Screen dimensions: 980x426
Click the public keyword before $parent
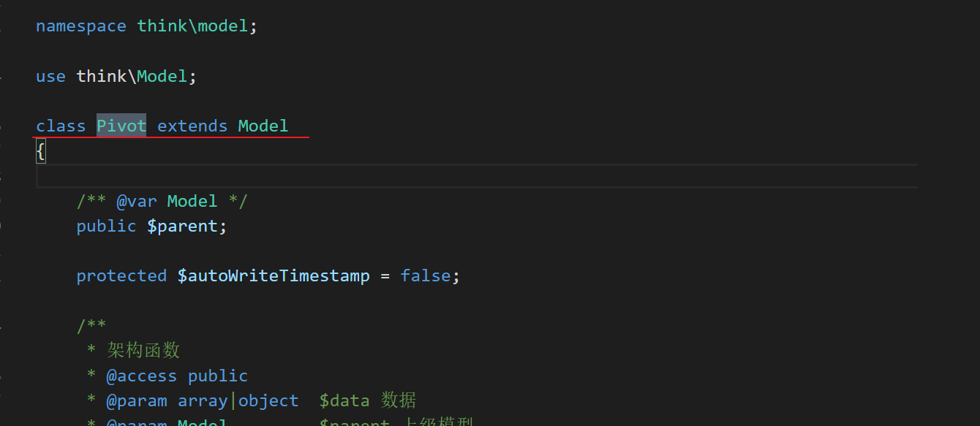pyautogui.click(x=106, y=227)
